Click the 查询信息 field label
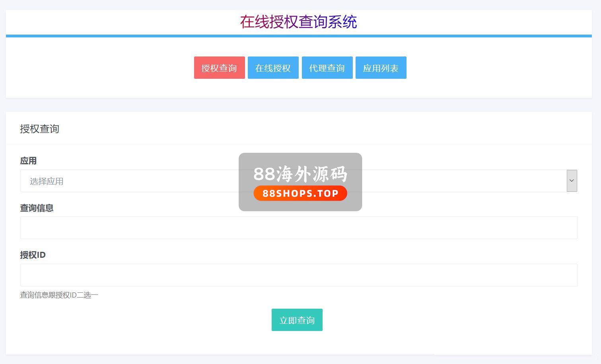Viewport: 601px width, 364px height. tap(37, 208)
